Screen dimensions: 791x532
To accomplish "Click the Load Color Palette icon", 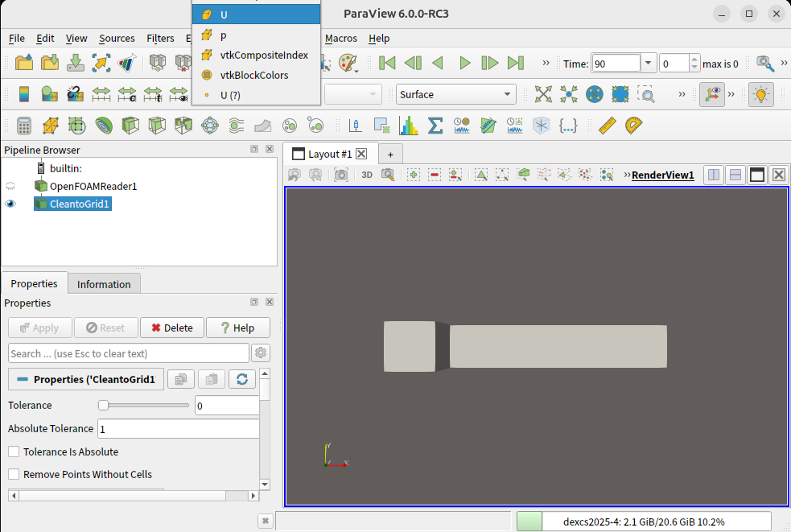I will 347,63.
